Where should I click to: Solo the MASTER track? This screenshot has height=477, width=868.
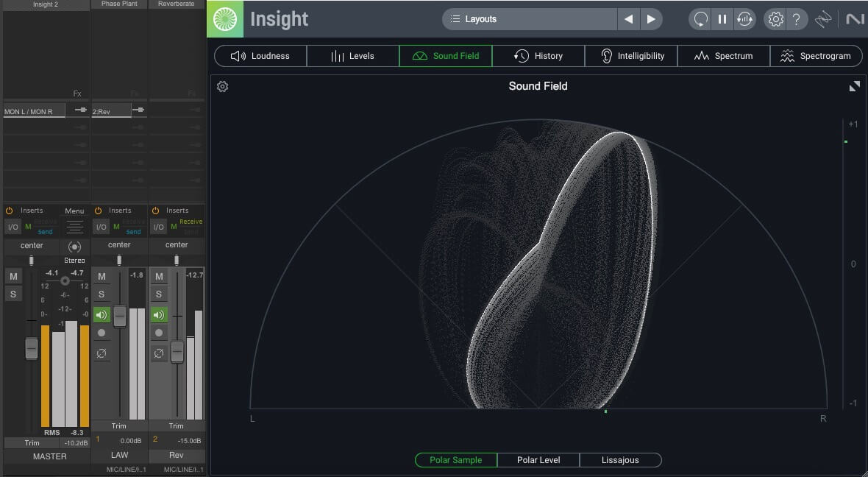coord(13,294)
